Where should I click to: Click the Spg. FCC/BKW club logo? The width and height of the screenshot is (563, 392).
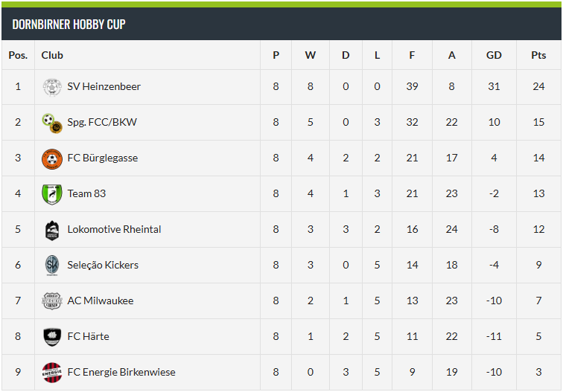click(x=51, y=123)
